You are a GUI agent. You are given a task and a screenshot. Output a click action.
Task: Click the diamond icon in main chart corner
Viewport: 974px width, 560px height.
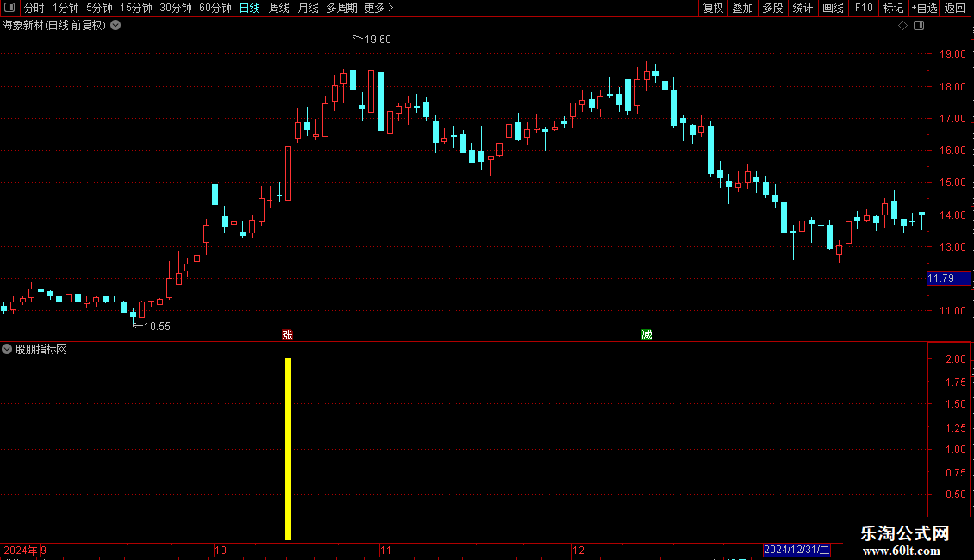coord(903,26)
